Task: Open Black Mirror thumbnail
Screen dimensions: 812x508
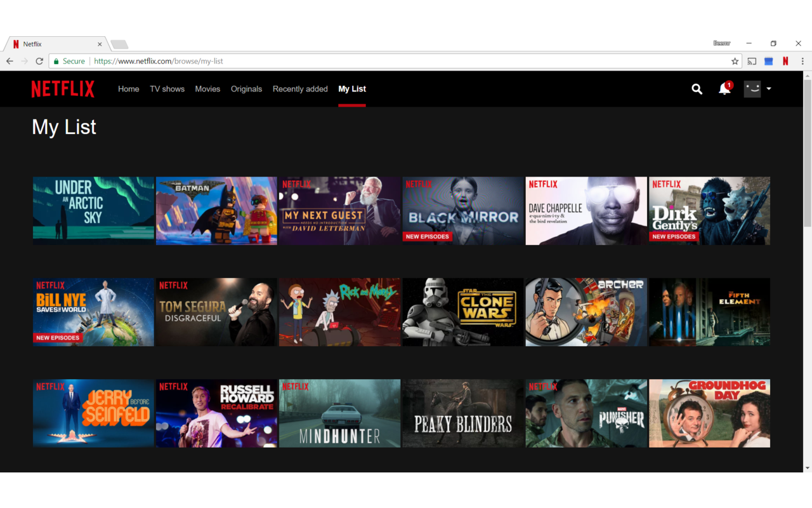Action: click(462, 211)
